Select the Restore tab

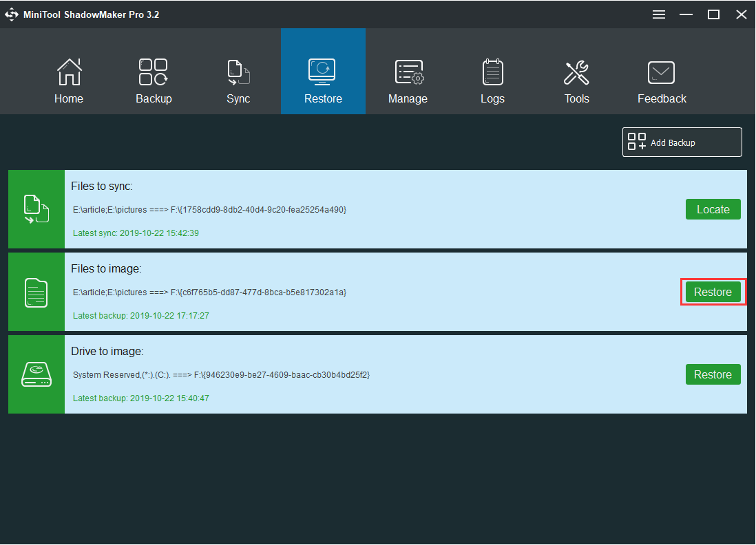click(323, 72)
